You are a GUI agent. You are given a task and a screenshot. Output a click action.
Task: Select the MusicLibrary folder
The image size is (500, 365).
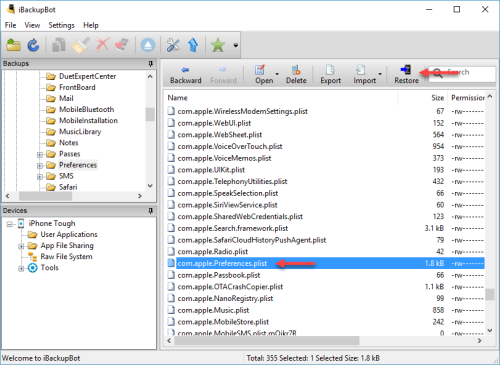click(80, 132)
